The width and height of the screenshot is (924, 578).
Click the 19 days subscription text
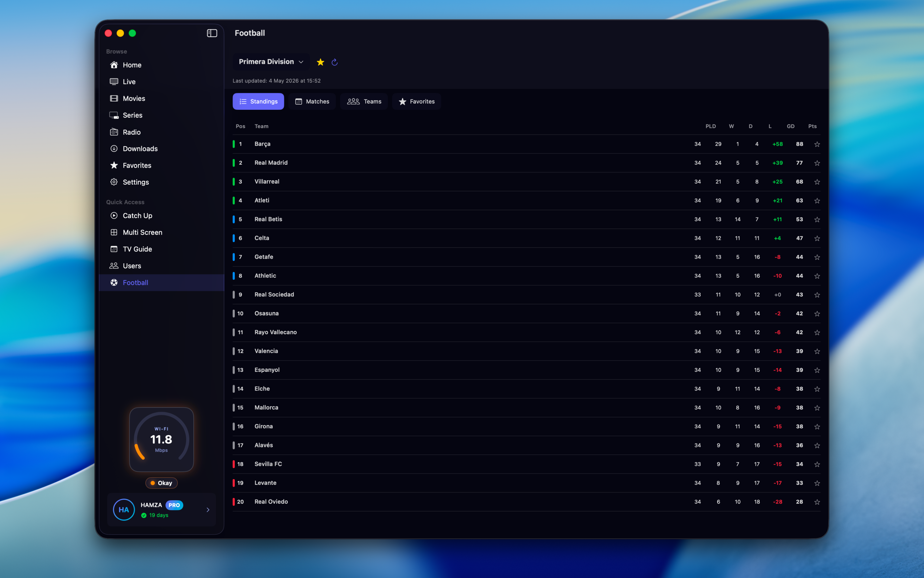(159, 515)
